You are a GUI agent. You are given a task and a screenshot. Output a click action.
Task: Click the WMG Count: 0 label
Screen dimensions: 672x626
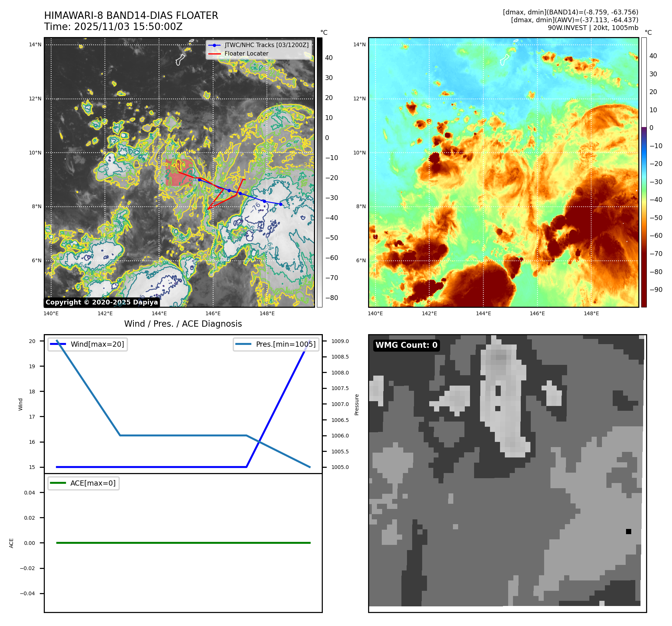tap(406, 345)
